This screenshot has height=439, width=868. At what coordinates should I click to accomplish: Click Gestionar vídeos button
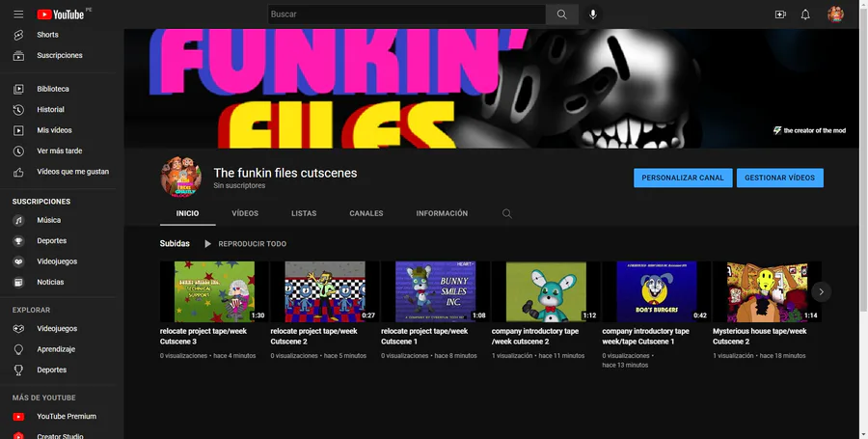779,178
